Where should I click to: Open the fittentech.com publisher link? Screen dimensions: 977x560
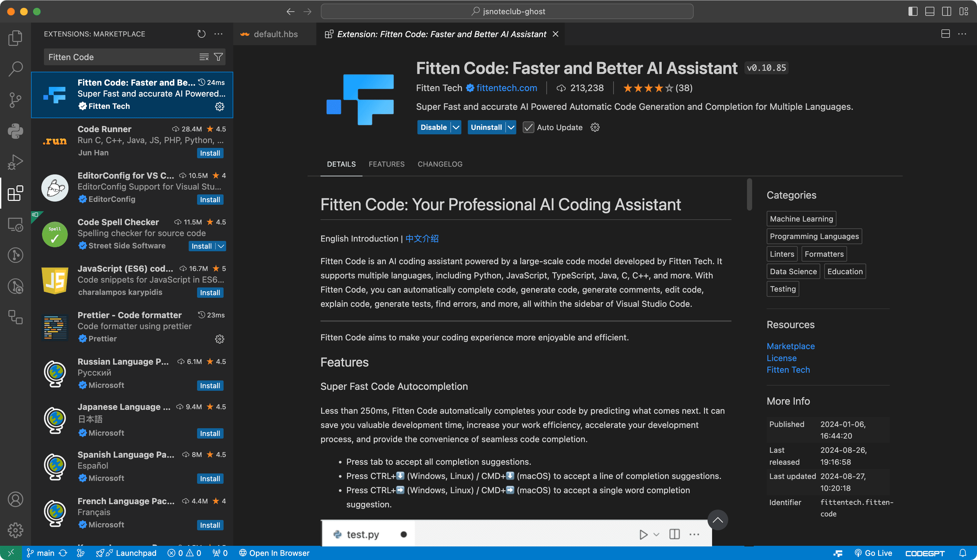point(507,88)
